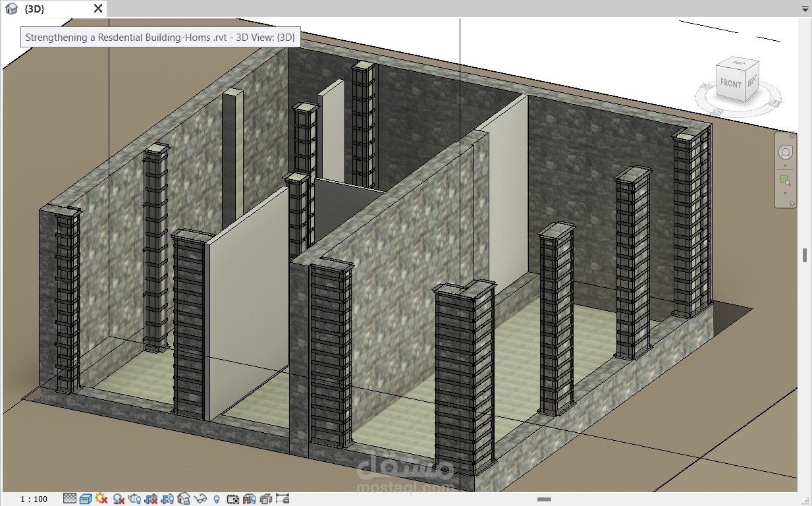
Task: Toggle Sun Path off icon
Action: [101, 499]
